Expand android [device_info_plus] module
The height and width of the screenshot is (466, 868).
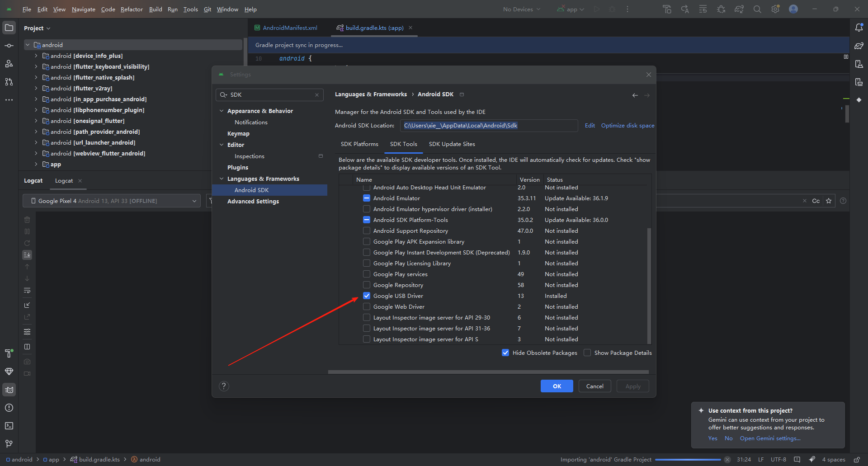(36, 56)
